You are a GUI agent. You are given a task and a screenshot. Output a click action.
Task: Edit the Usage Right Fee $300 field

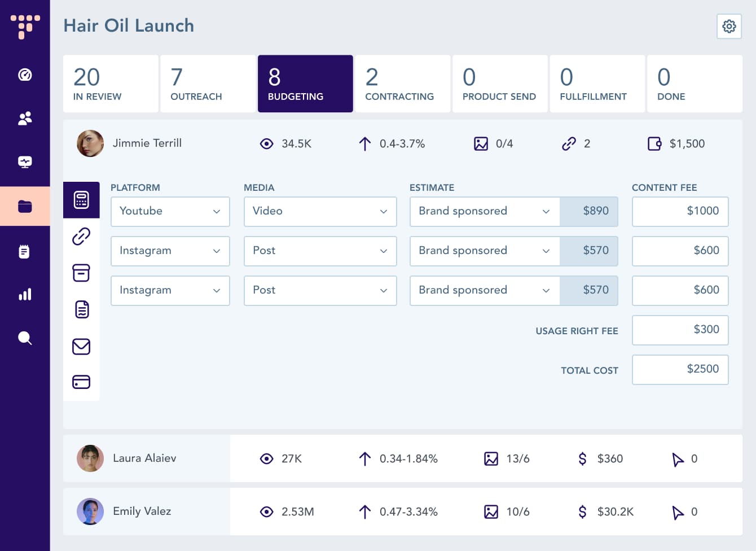click(680, 330)
